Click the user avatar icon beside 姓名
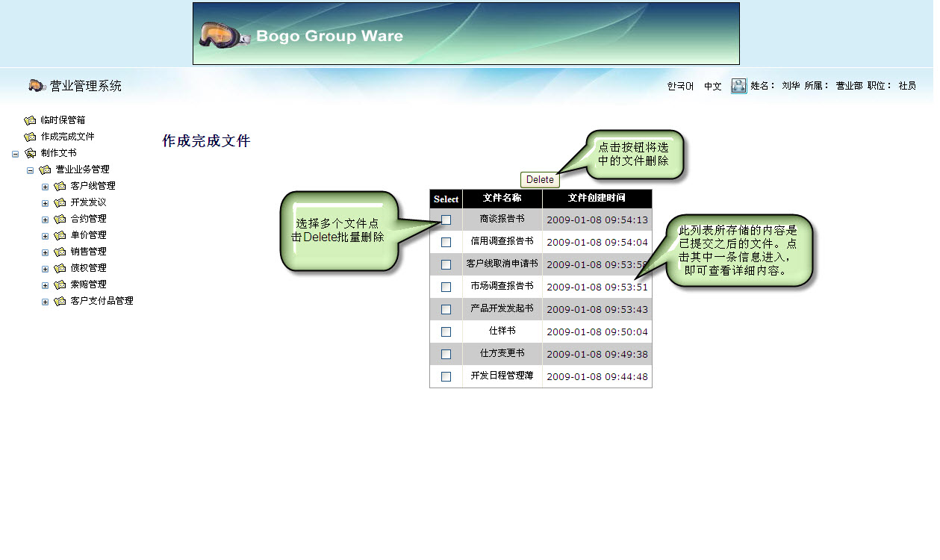 (x=738, y=86)
